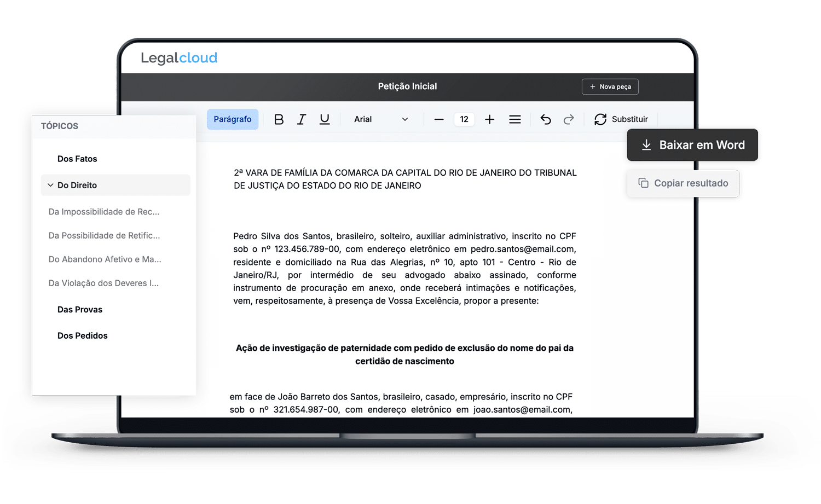Create a new document via Nova peça

pyautogui.click(x=610, y=86)
